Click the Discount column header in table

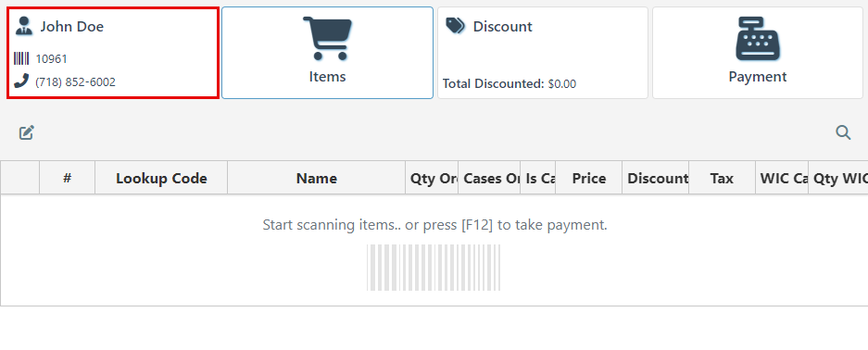(656, 178)
